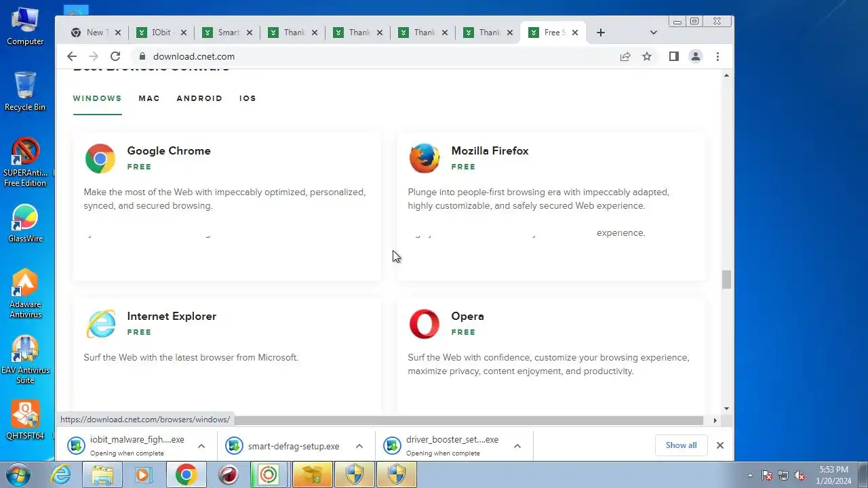Image resolution: width=868 pixels, height=488 pixels.
Task: Open Chrome's three-dot menu
Action: point(717,56)
